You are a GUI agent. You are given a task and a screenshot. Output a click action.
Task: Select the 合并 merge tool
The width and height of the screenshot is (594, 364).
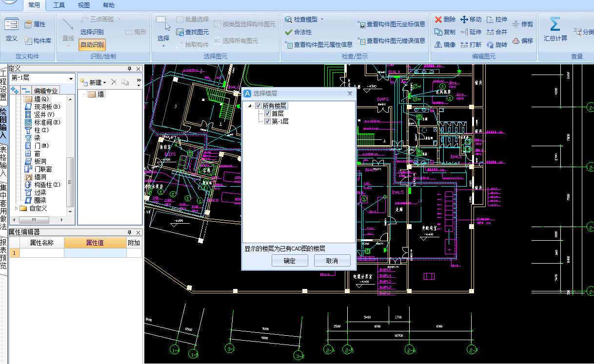coord(497,32)
